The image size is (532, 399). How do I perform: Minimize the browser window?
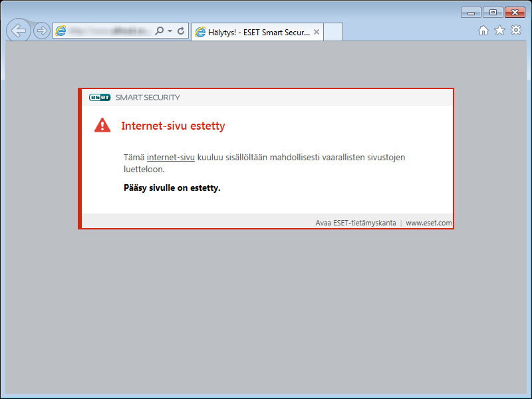[471, 13]
